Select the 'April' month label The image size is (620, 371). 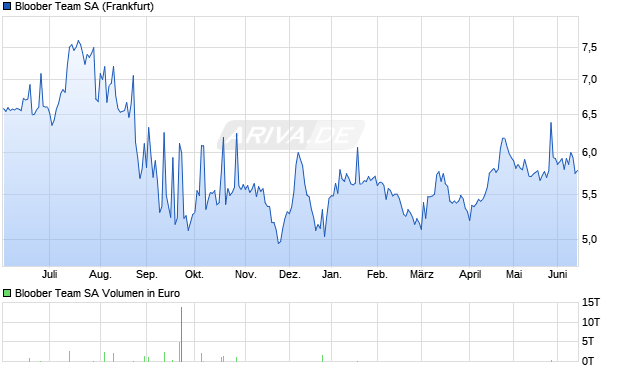click(470, 274)
